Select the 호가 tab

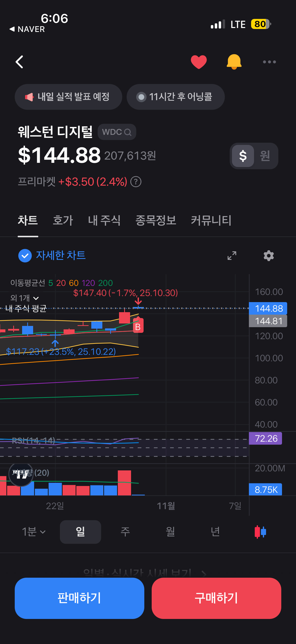[x=63, y=221]
